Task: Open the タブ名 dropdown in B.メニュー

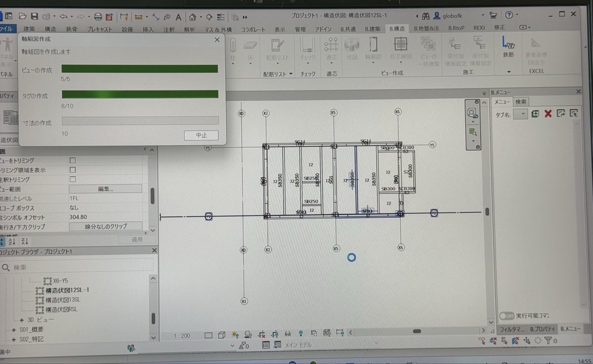Action: (x=520, y=114)
